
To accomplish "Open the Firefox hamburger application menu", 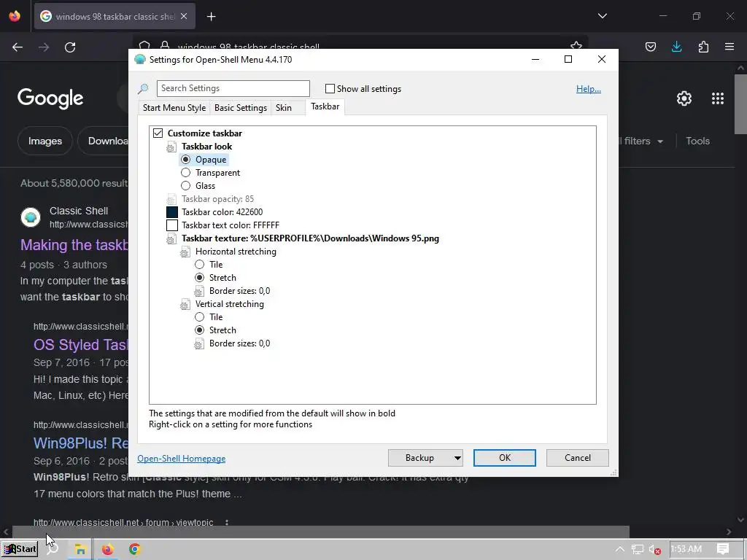I will [729, 47].
